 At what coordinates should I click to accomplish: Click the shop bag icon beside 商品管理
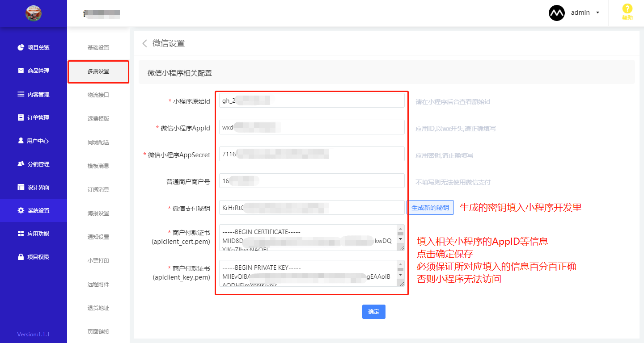tap(21, 71)
